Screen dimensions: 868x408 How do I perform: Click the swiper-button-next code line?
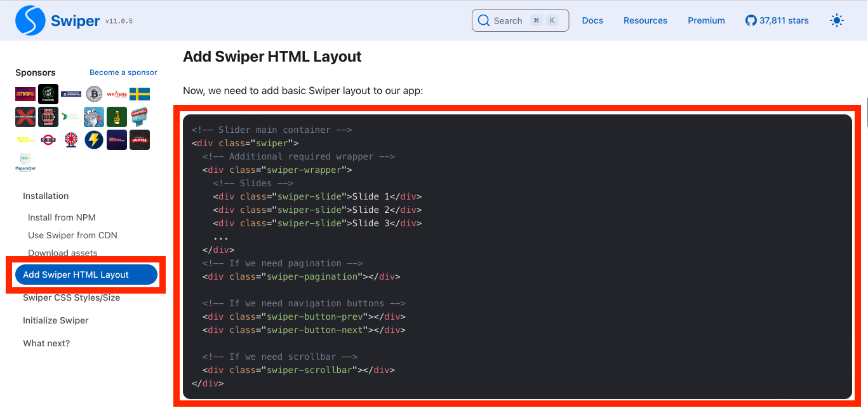tap(304, 330)
